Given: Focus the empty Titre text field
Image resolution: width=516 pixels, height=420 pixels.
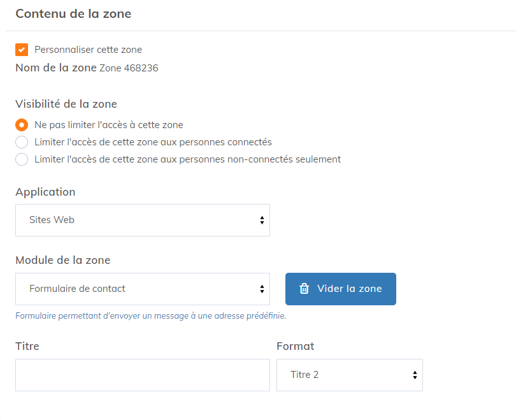Looking at the screenshot, I should tap(142, 375).
